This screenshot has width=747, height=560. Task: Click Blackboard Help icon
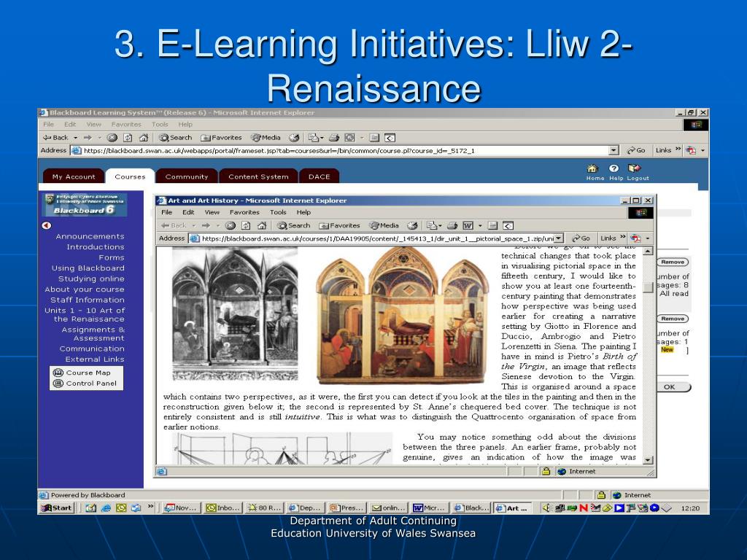pyautogui.click(x=614, y=168)
